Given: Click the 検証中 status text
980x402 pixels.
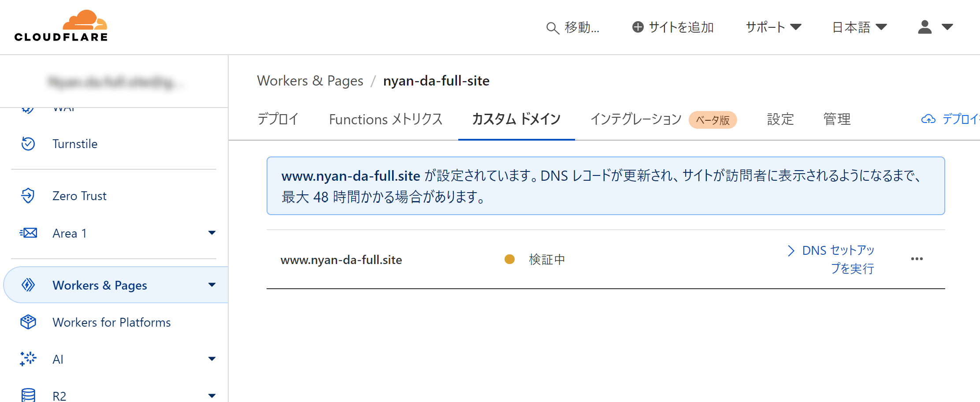Looking at the screenshot, I should 547,259.
